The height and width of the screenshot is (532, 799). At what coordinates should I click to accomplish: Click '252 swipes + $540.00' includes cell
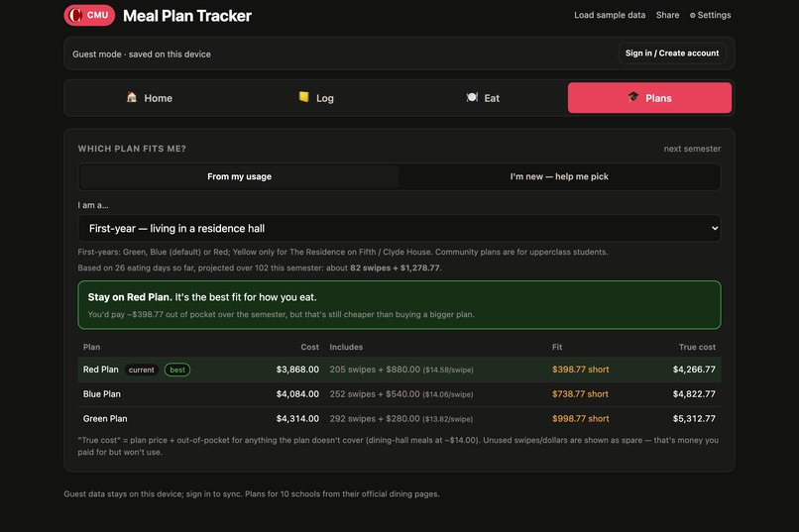pos(401,394)
